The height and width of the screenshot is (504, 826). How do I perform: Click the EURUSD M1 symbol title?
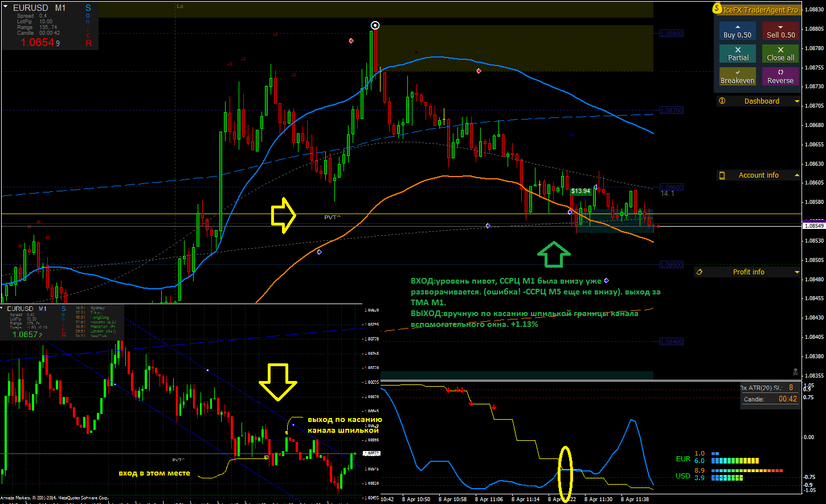(39, 8)
